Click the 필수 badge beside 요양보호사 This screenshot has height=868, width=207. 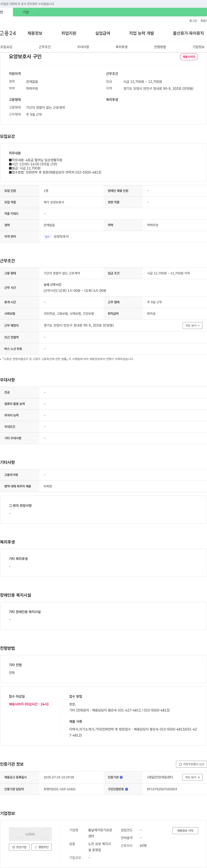(47, 237)
